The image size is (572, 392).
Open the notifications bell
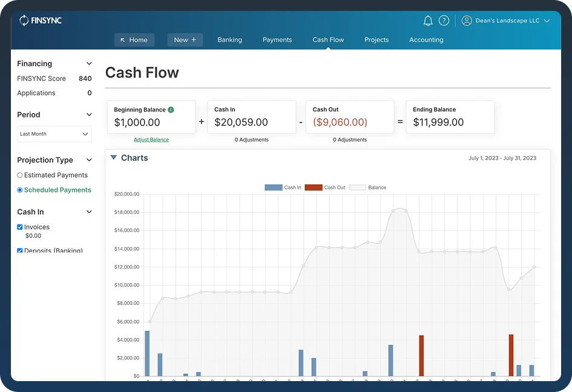tap(428, 20)
